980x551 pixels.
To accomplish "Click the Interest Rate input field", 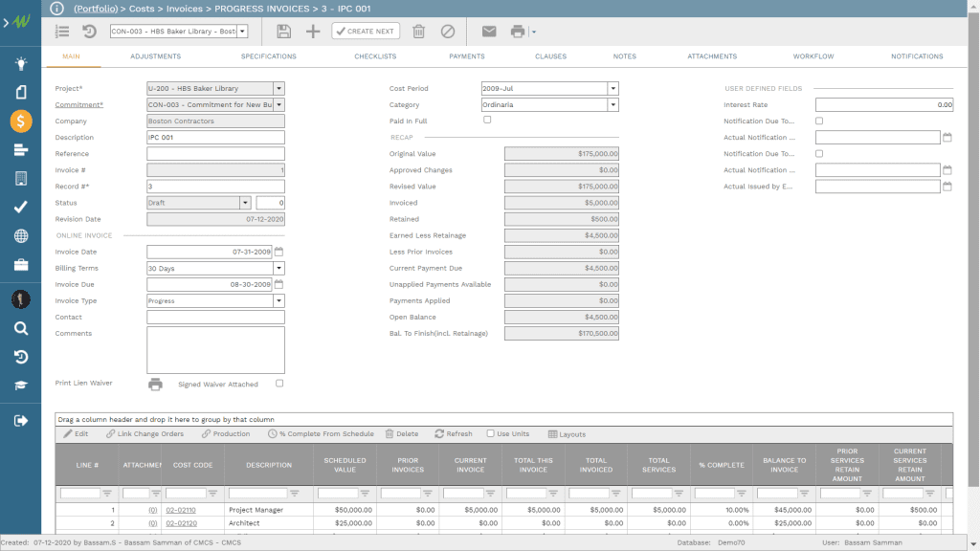I will 883,105.
